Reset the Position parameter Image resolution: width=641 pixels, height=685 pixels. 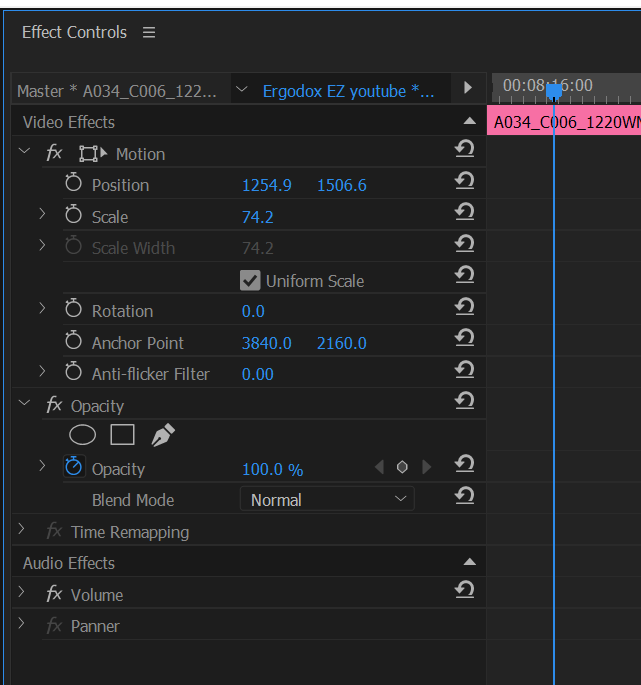click(464, 181)
